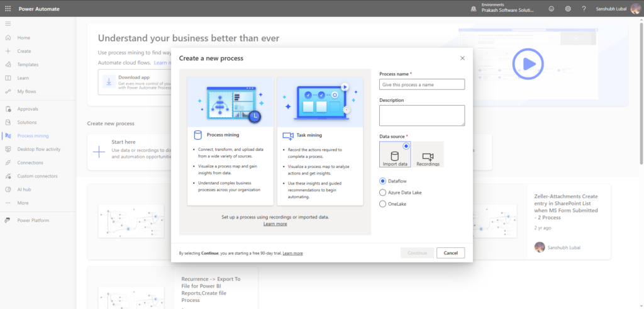Image resolution: width=644 pixels, height=309 pixels.
Task: Click the Task mining card illustration
Action: click(x=320, y=102)
